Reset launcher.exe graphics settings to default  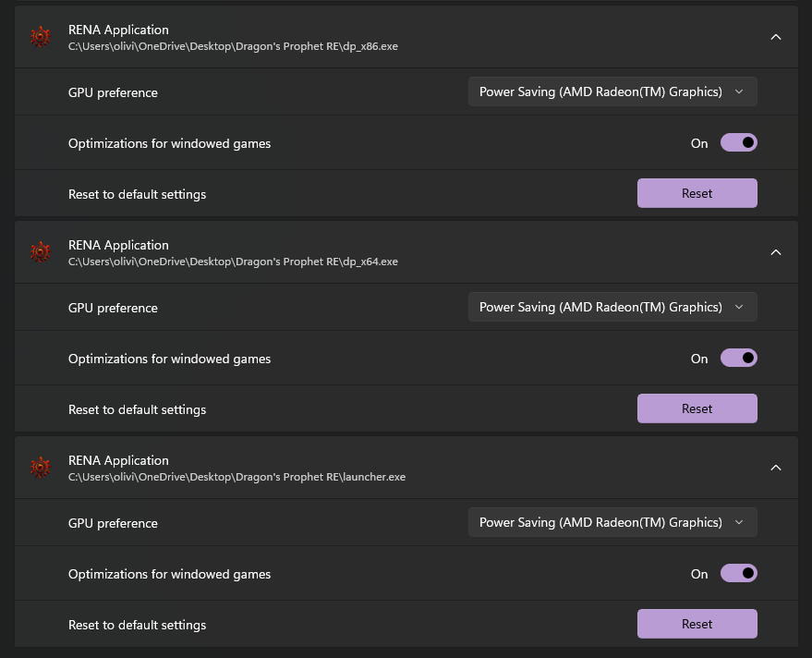pos(697,624)
